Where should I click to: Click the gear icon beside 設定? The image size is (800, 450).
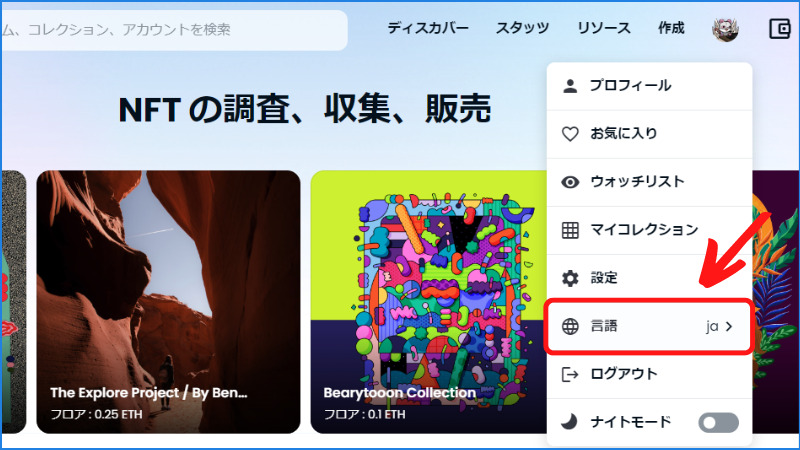point(570,278)
